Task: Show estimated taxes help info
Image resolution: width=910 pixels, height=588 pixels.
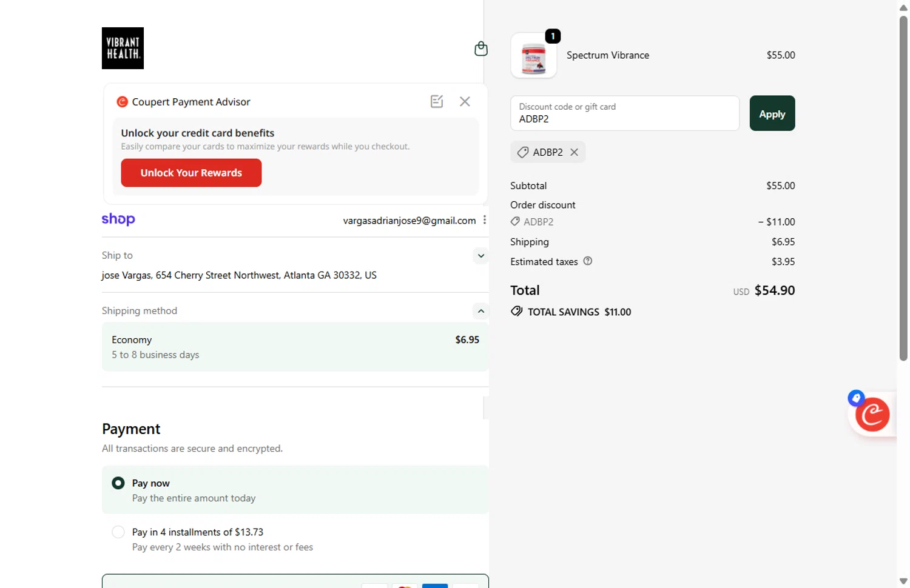Action: click(x=588, y=261)
